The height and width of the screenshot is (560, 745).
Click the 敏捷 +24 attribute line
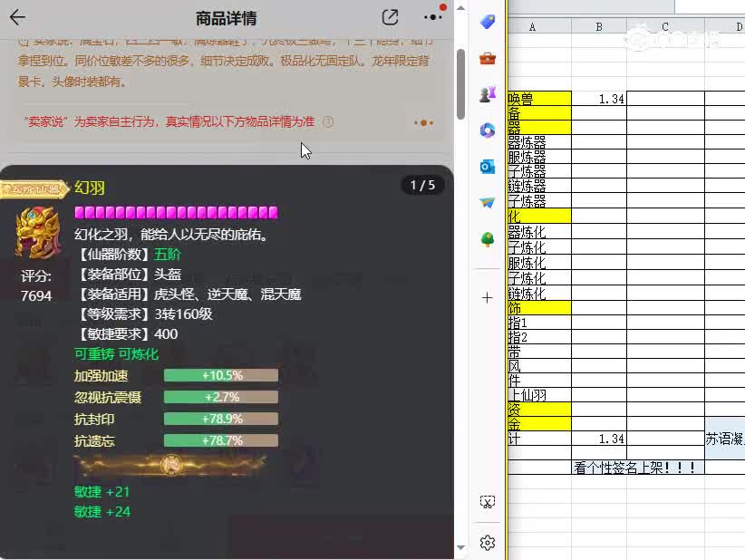(102, 512)
